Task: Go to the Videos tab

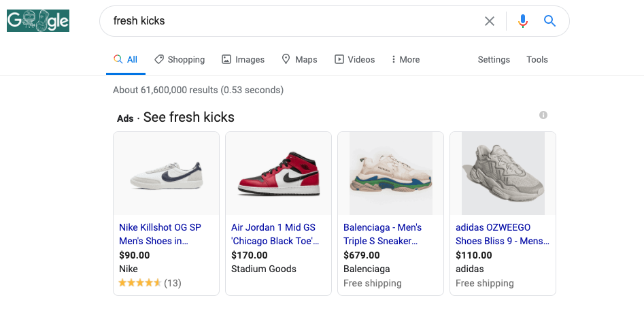Action: 355,60
